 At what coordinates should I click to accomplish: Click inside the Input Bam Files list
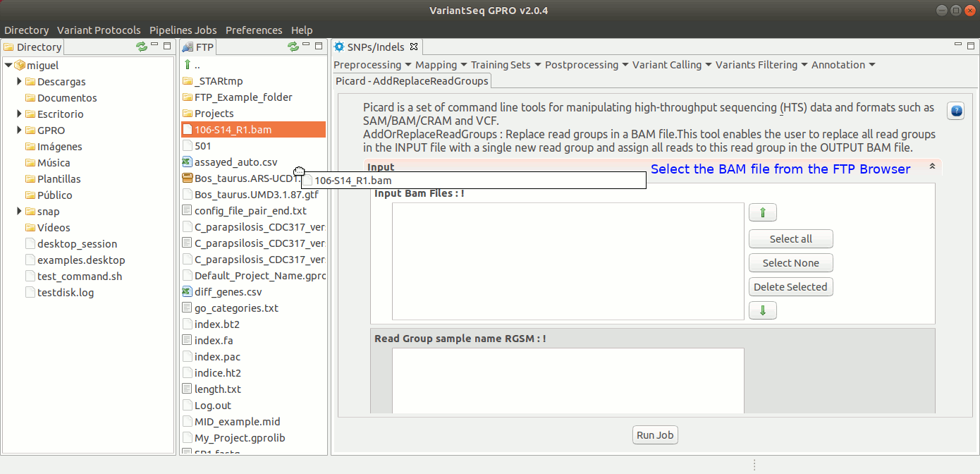(x=568, y=261)
